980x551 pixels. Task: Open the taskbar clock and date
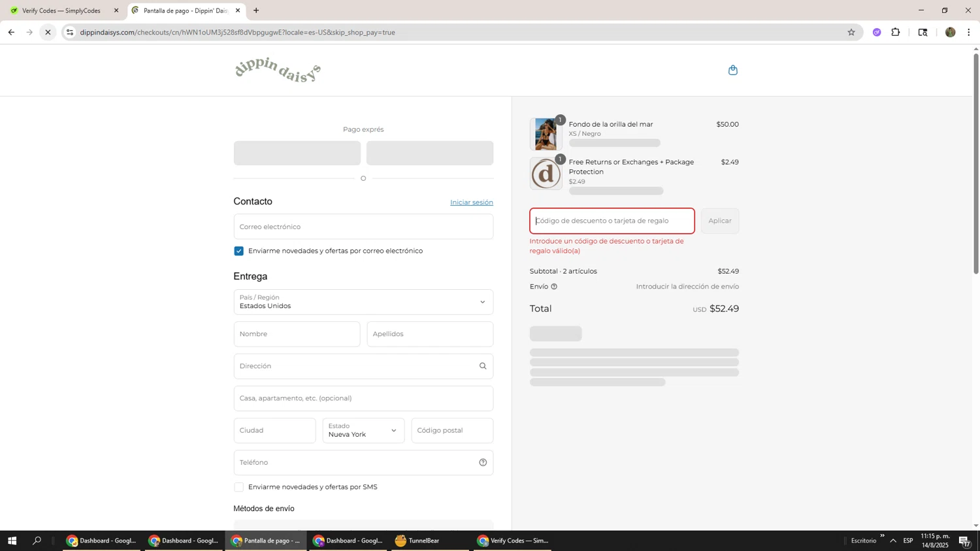pos(936,541)
